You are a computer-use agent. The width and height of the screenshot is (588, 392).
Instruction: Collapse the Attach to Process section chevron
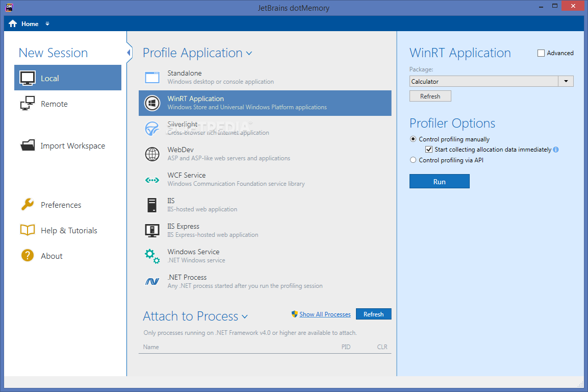tap(245, 317)
